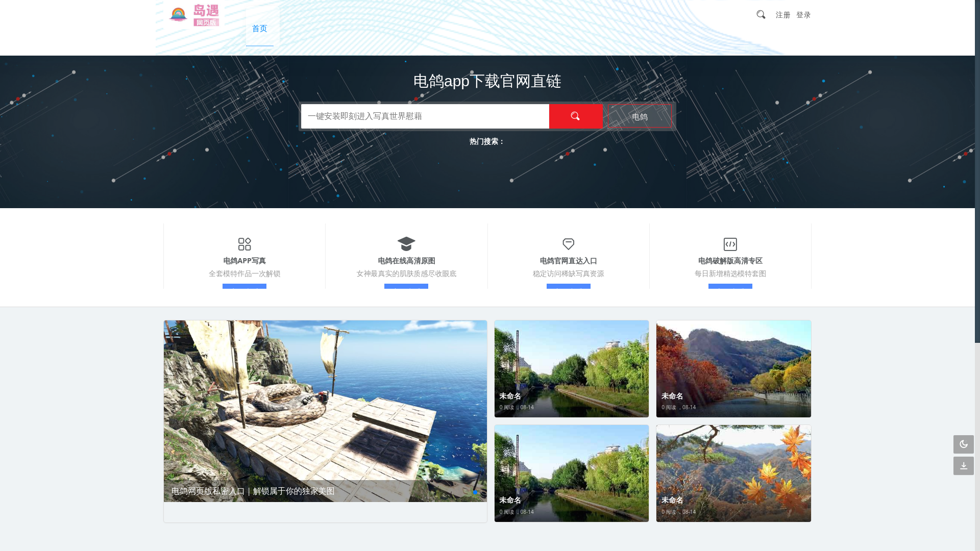The height and width of the screenshot is (551, 980).
Task: Open the 电鸽在线高清原图 title link
Action: (406, 261)
